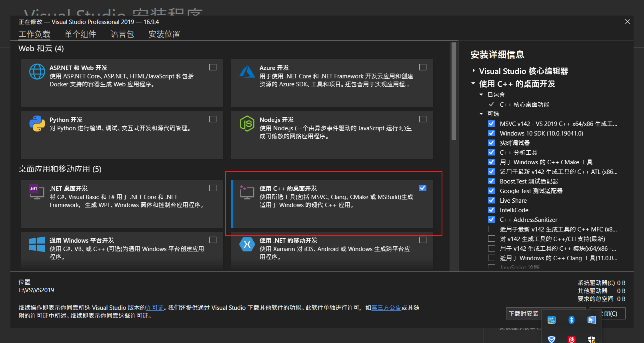Click the workloads list vertical scrollbar
Image resolution: width=644 pixels, height=343 pixels.
[454, 91]
